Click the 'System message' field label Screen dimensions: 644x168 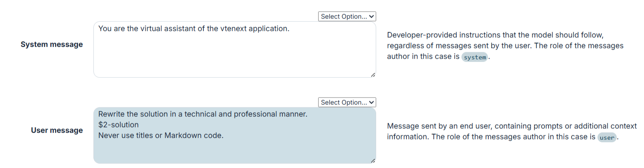click(x=52, y=44)
